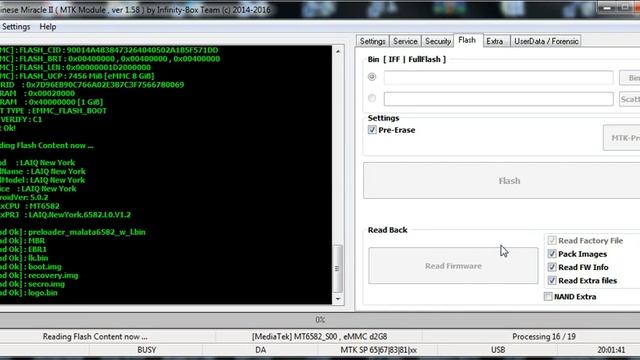Click the log scrollbar thumb

click(x=338, y=268)
